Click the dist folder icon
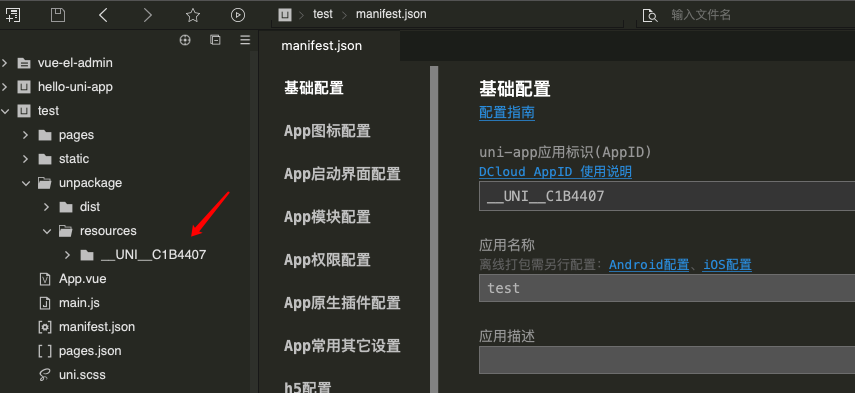This screenshot has width=855, height=393. coord(66,207)
